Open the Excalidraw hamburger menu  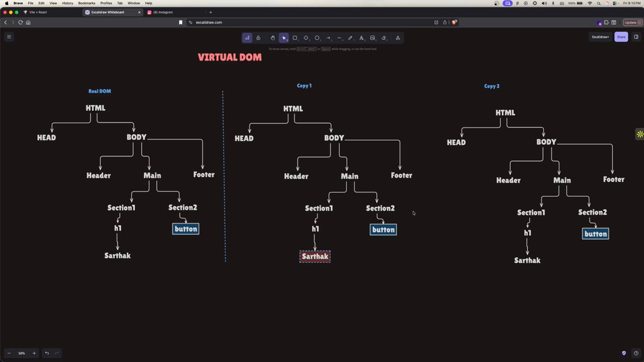9,36
